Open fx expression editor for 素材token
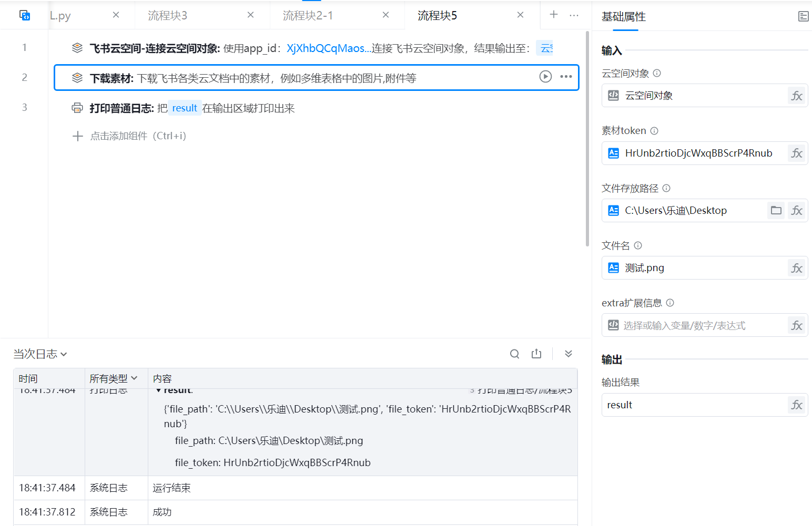Image resolution: width=812 pixels, height=526 pixels. click(797, 153)
